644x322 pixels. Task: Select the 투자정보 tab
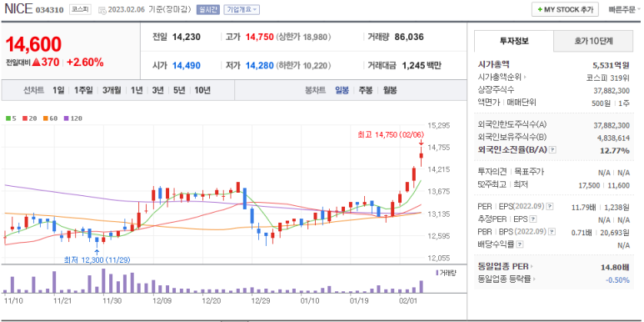coord(514,41)
